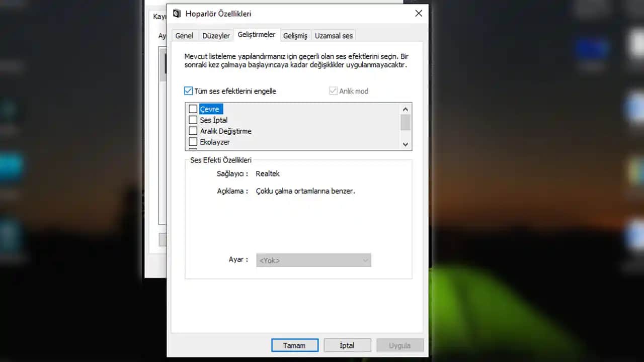Select the Geliştirmeler tab
Viewport: 644px width, 362px height.
[x=257, y=35]
